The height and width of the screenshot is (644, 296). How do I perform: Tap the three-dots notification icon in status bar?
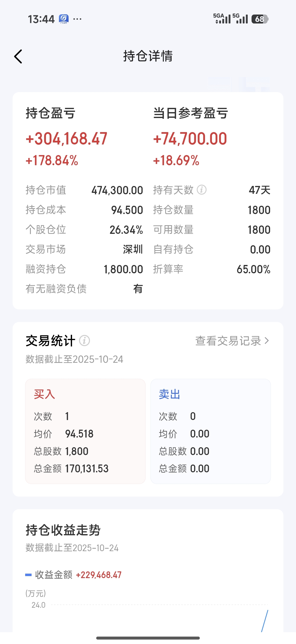[77, 19]
